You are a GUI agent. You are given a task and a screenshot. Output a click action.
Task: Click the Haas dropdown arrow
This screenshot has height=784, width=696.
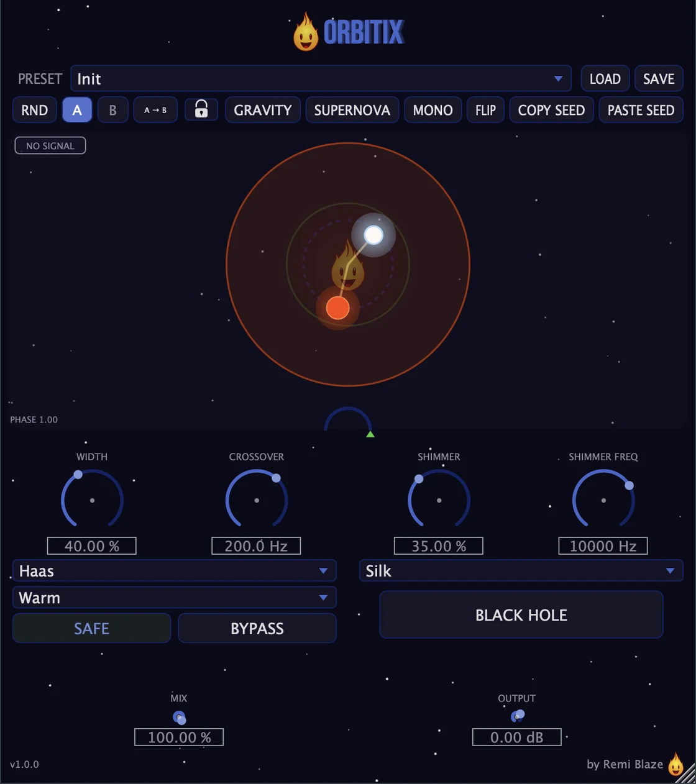323,571
